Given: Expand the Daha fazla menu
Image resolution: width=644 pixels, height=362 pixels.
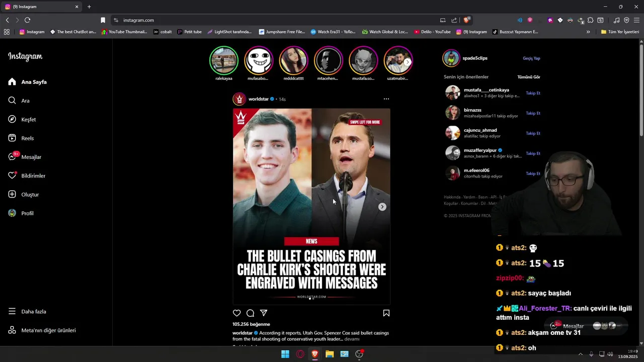Looking at the screenshot, I should coord(27,312).
